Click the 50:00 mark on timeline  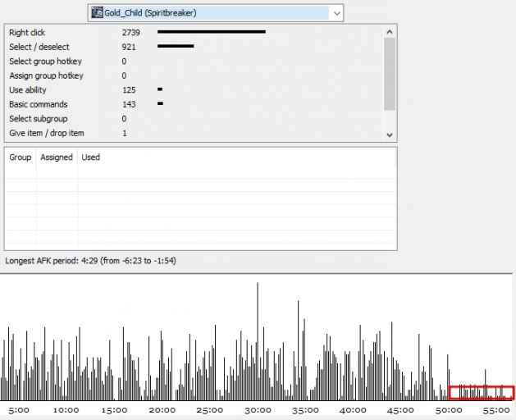tap(449, 410)
